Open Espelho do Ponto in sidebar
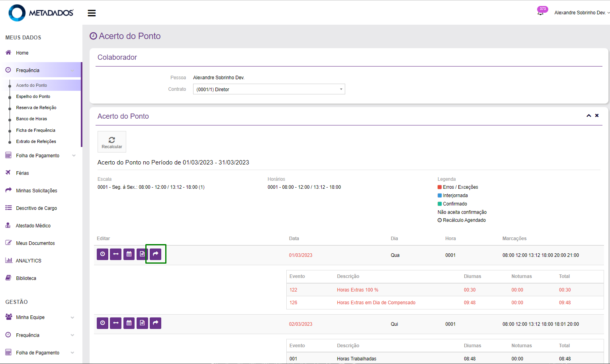 point(33,96)
